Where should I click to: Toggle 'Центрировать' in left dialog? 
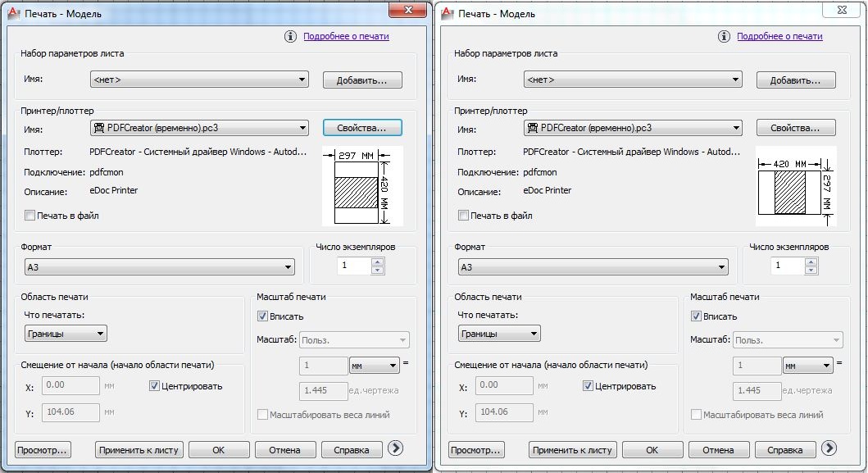coord(154,385)
